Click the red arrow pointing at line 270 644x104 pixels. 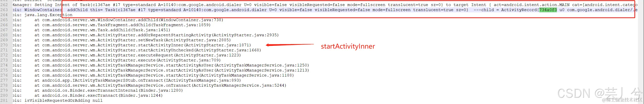tap(290, 45)
